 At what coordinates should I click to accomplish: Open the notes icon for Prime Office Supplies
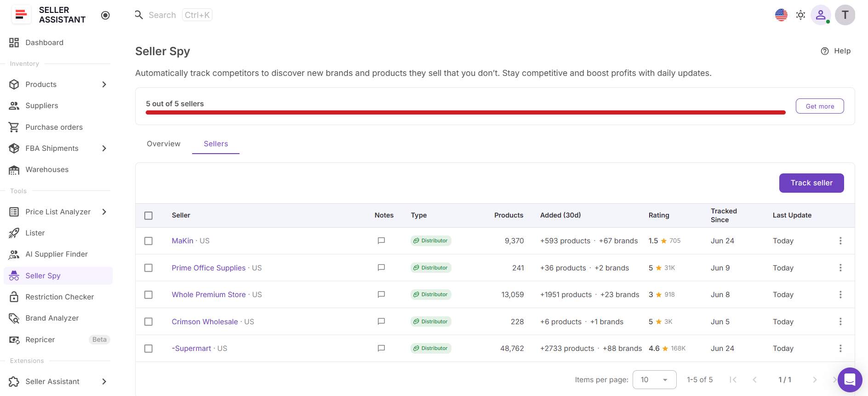tap(381, 267)
